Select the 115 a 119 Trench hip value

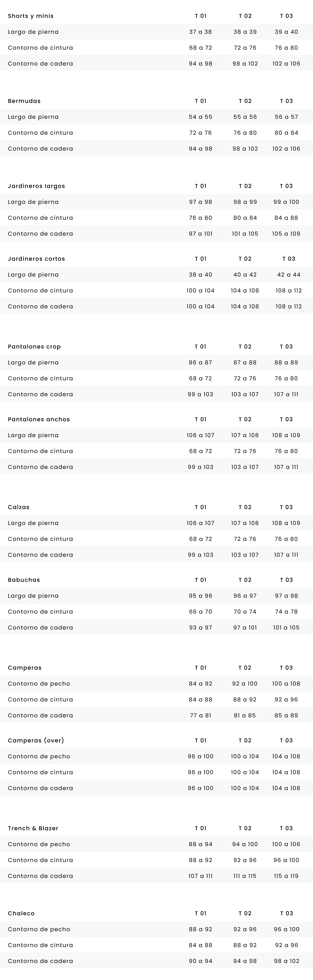286,876
